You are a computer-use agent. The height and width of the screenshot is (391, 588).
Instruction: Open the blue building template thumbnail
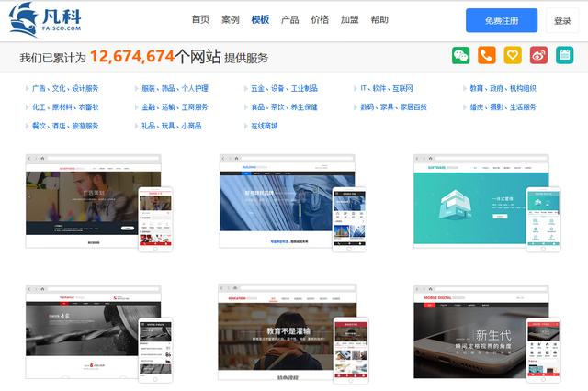tap(293, 203)
